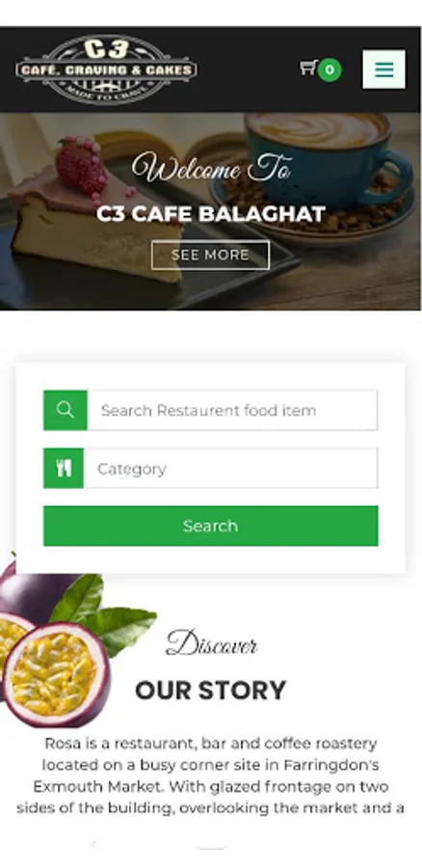The image size is (422, 868).
Task: Click the green Search button
Action: (211, 526)
